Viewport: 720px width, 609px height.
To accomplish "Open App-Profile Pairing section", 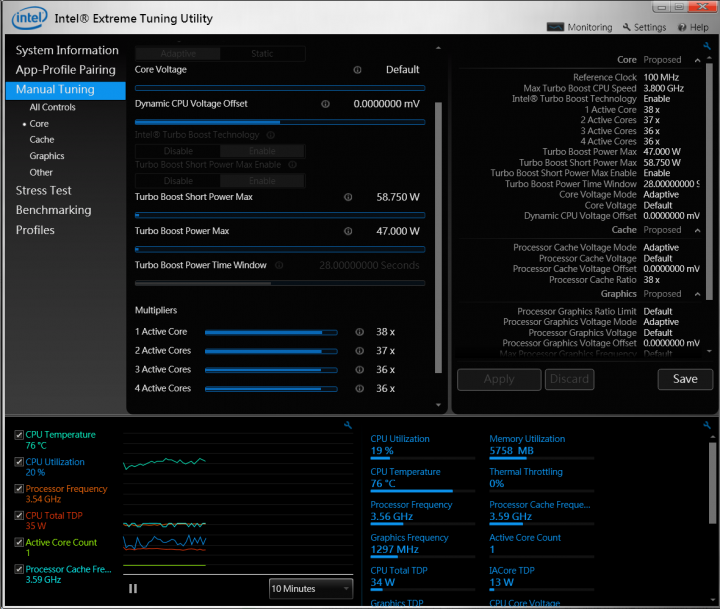I will 66,70.
